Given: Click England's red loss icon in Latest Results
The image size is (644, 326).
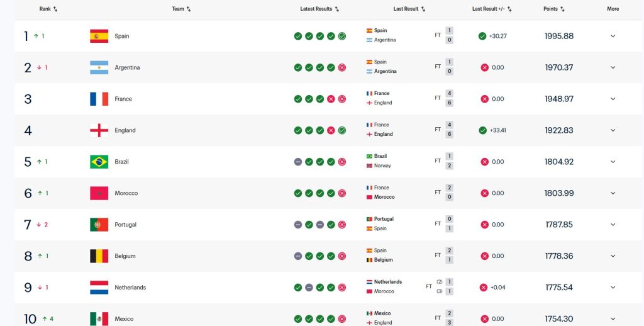Looking at the screenshot, I should pos(331,130).
